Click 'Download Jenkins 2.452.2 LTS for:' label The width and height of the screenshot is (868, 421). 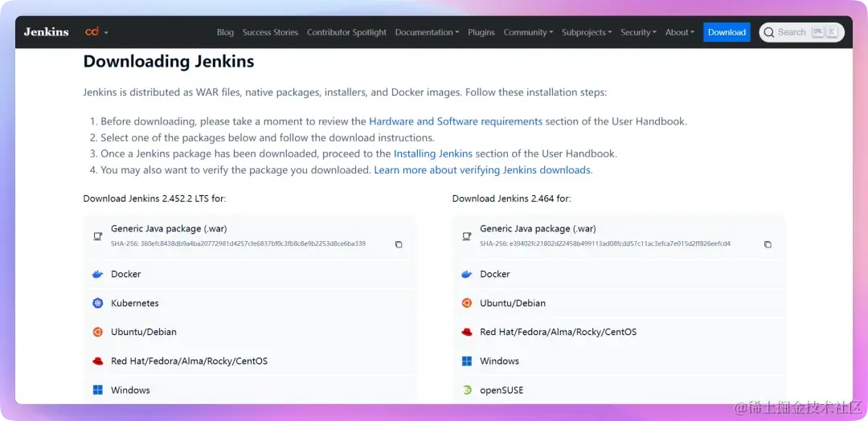pyautogui.click(x=154, y=198)
